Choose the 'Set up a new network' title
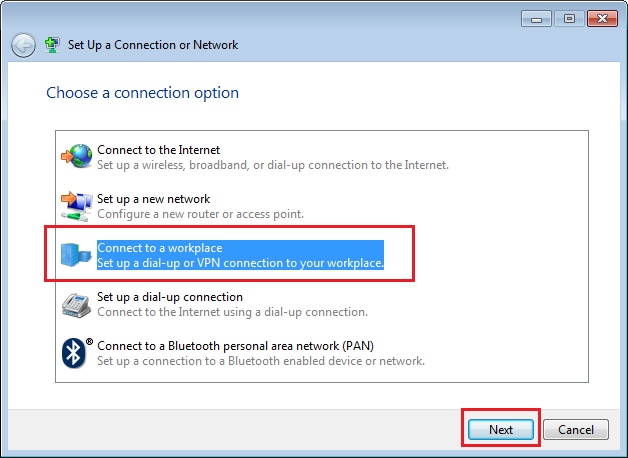Viewport: 628px width, 458px height. point(153,199)
